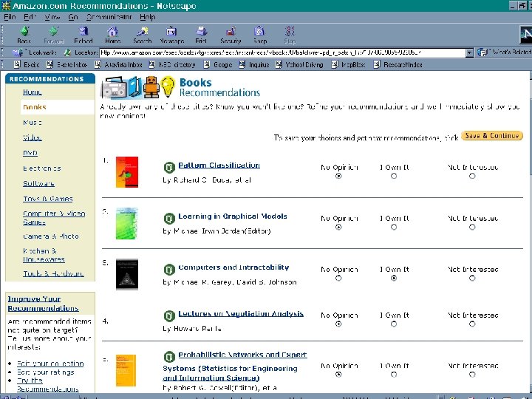This screenshot has height=399, width=532.
Task: Open the Excite Inbox bookmark
Action: (66, 64)
